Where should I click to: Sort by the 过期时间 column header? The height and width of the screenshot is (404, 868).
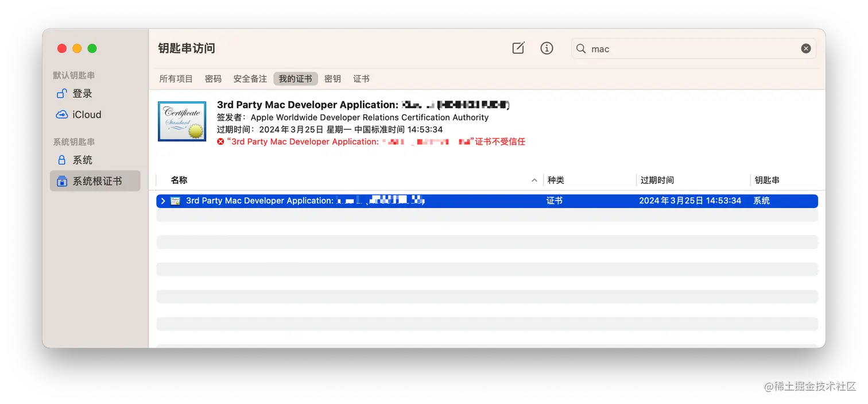coord(657,180)
